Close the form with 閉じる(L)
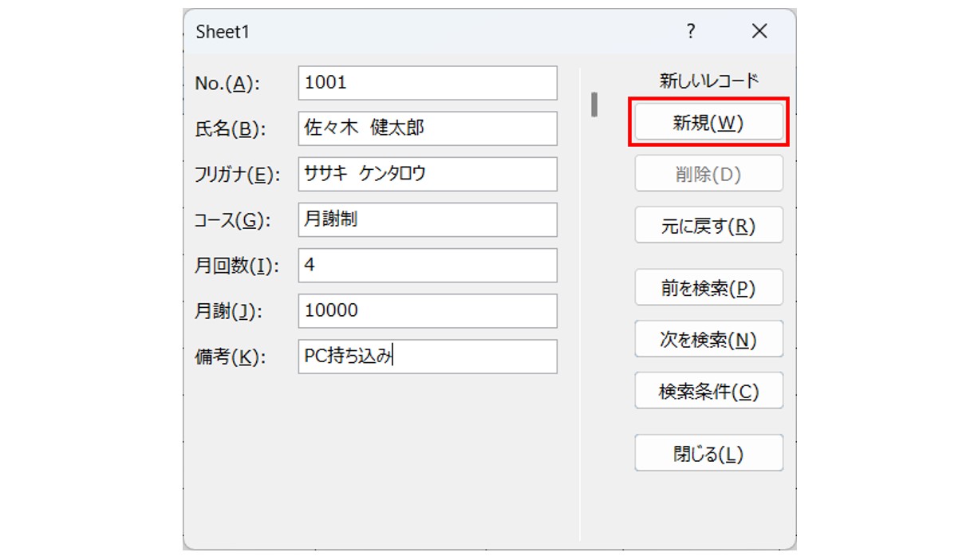 point(708,453)
